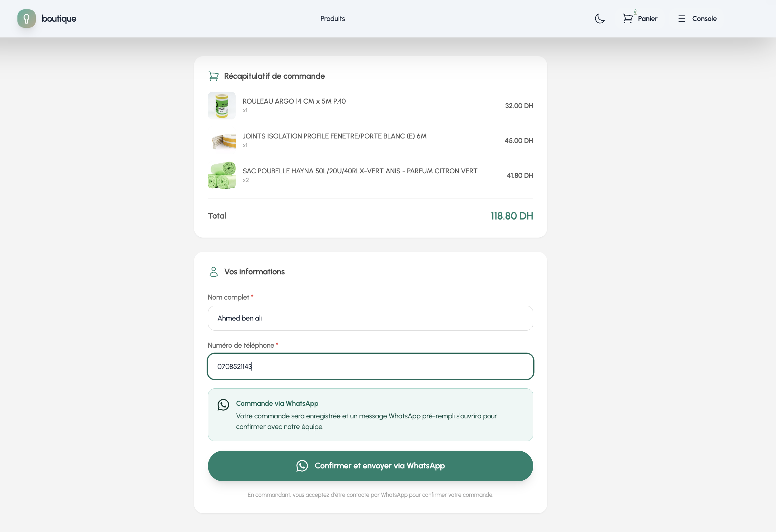Click the cart icon beside Récapitulatif de commande
The width and height of the screenshot is (776, 532).
point(213,76)
